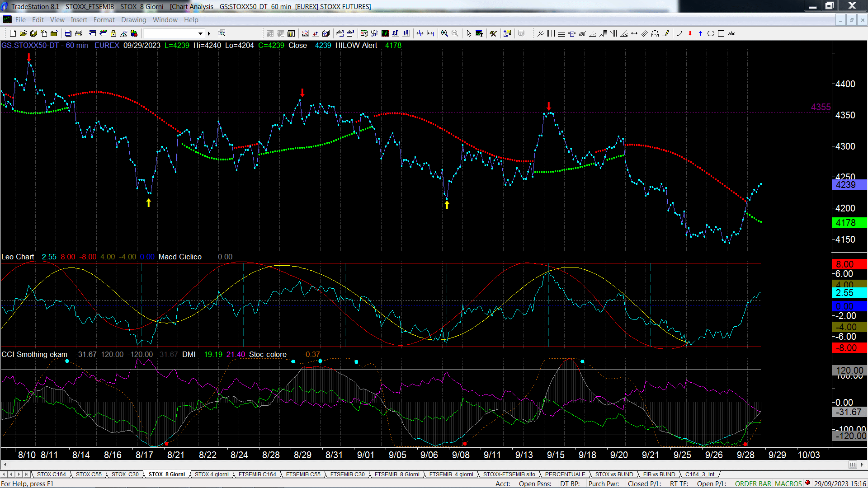Viewport: 868px width, 488px height.
Task: Switch to the STOX C55 tab
Action: point(89,474)
